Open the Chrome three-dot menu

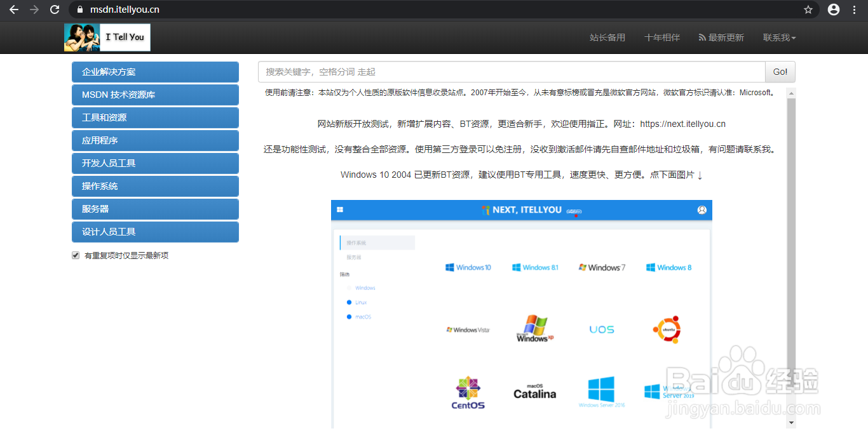click(x=855, y=10)
